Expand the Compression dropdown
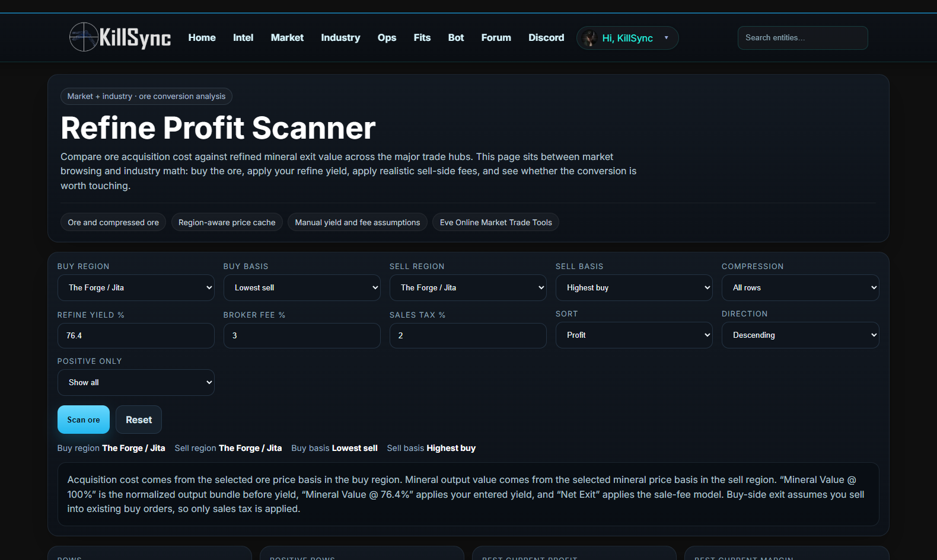Image resolution: width=937 pixels, height=560 pixels. click(800, 287)
